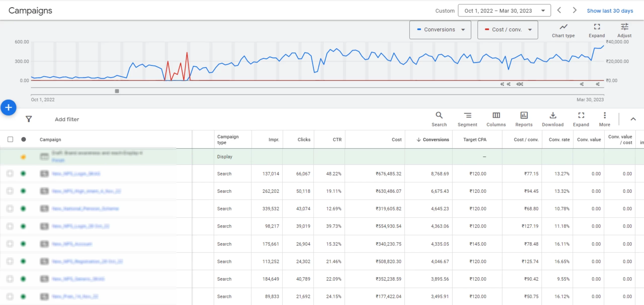Open the Columns modifier icon
Image resolution: width=644 pixels, height=305 pixels.
[496, 115]
